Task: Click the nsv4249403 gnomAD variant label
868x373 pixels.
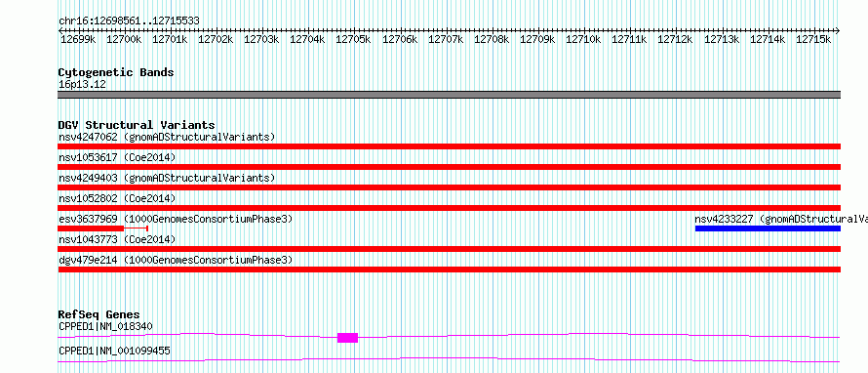Action: [x=167, y=178]
